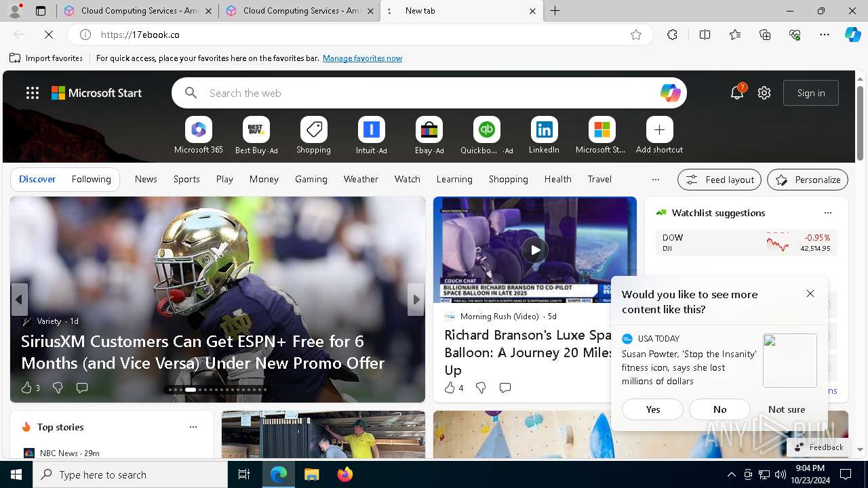The height and width of the screenshot is (488, 868).
Task: Go to next carousel story
Action: point(416,299)
